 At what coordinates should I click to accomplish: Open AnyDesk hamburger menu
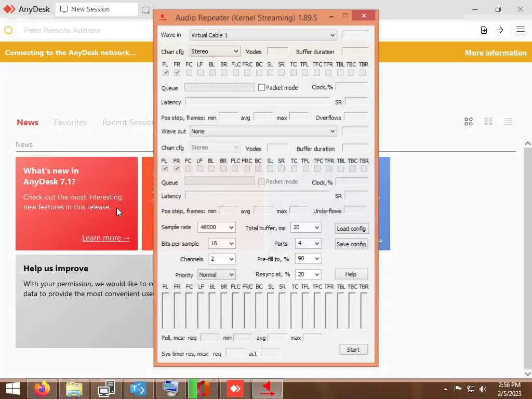(x=521, y=30)
